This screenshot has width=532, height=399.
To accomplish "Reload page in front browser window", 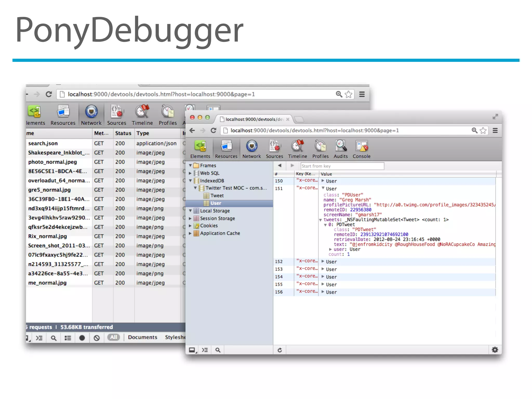I will 214,130.
